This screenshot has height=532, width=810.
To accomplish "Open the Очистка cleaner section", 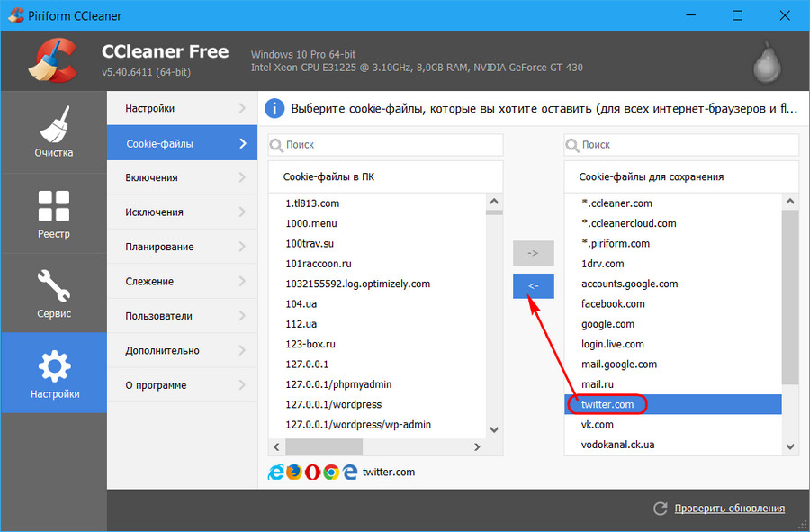I will click(x=54, y=131).
